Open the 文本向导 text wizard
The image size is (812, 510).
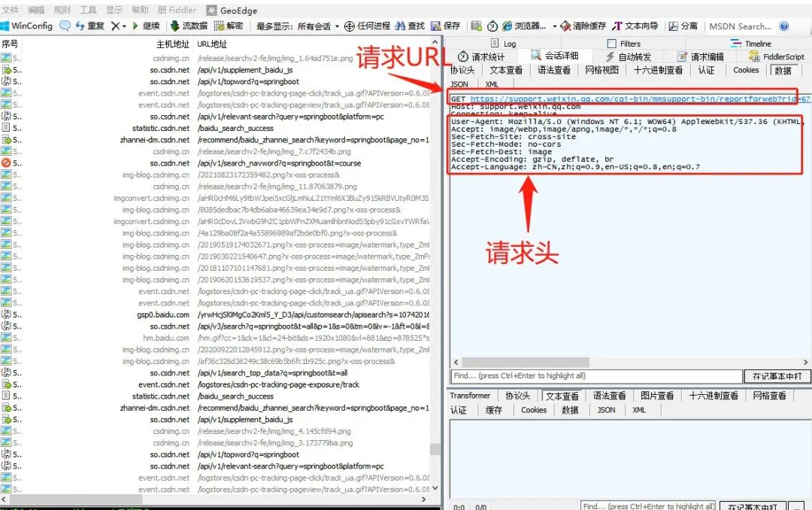635,26
